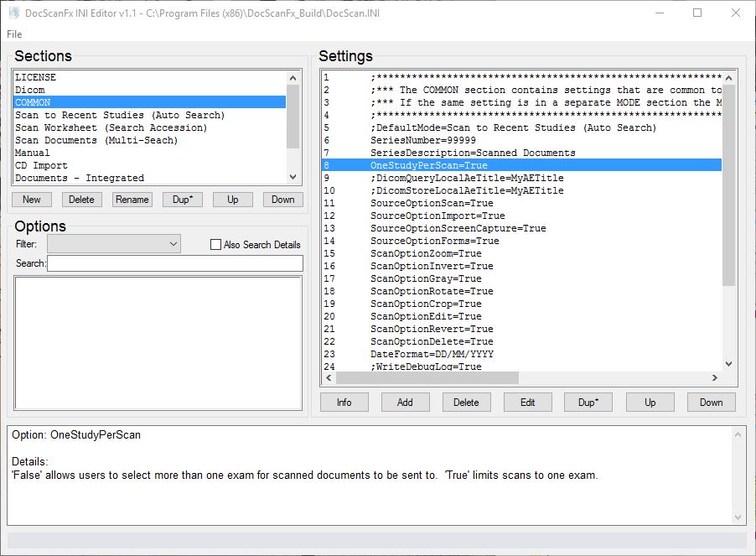Click the Edit setting button
This screenshot has height=556, width=756.
[x=527, y=403]
